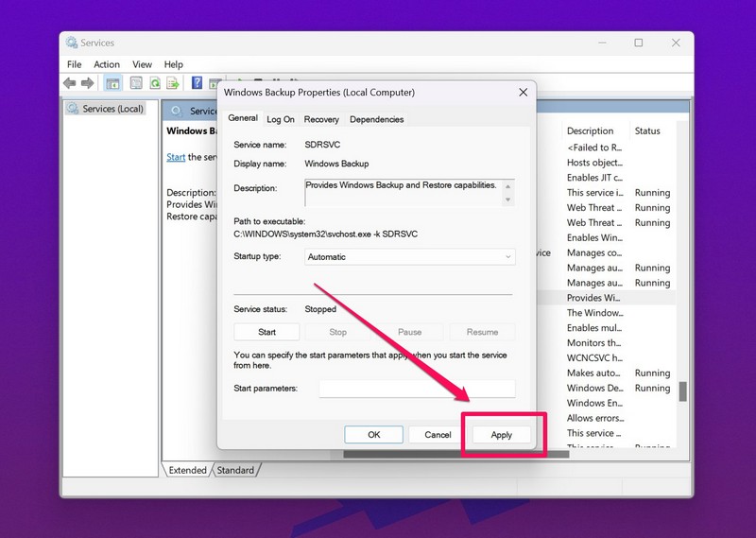This screenshot has height=538, width=756.
Task: Click the Start service button
Action: pos(266,332)
